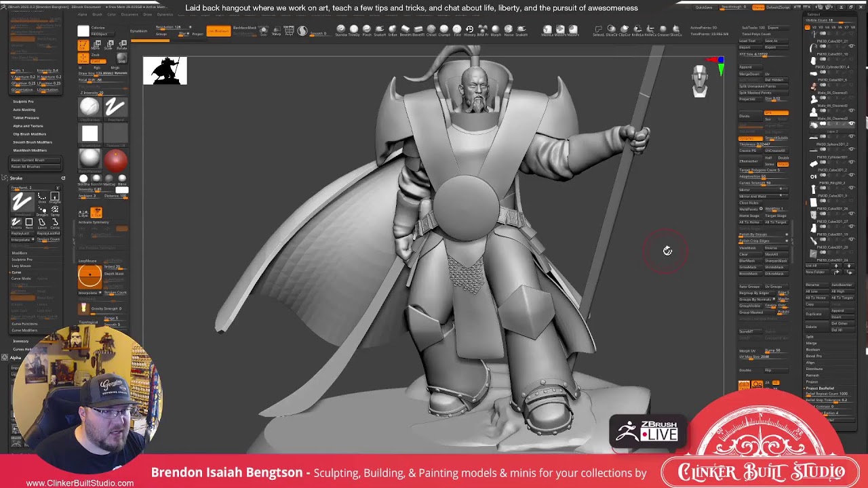Click the Rotate transform icon
This screenshot has width=868, height=488.
122,45
